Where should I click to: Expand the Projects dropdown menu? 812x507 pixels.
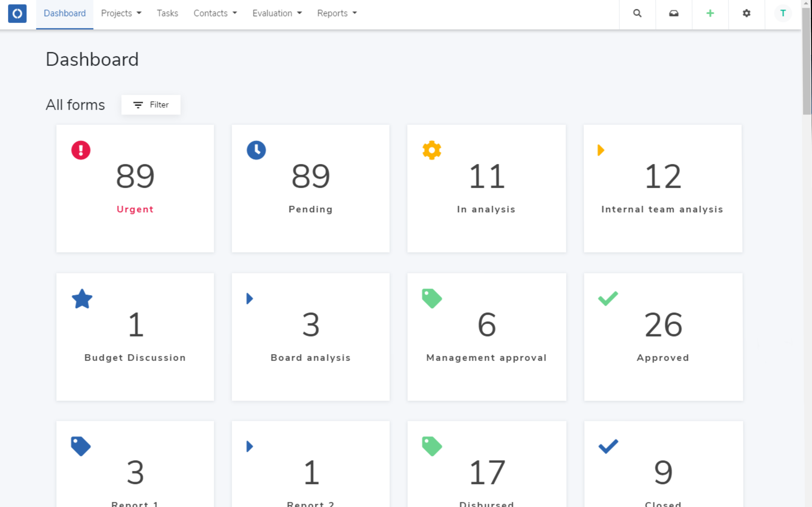click(121, 13)
